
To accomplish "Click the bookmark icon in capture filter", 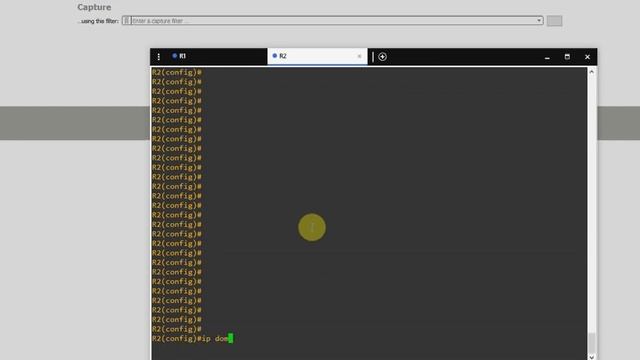I will coord(127,20).
